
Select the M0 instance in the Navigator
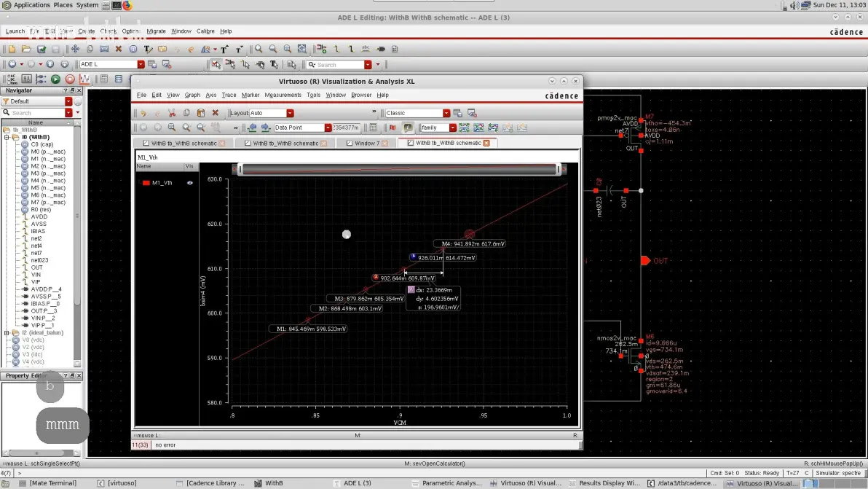coord(48,151)
